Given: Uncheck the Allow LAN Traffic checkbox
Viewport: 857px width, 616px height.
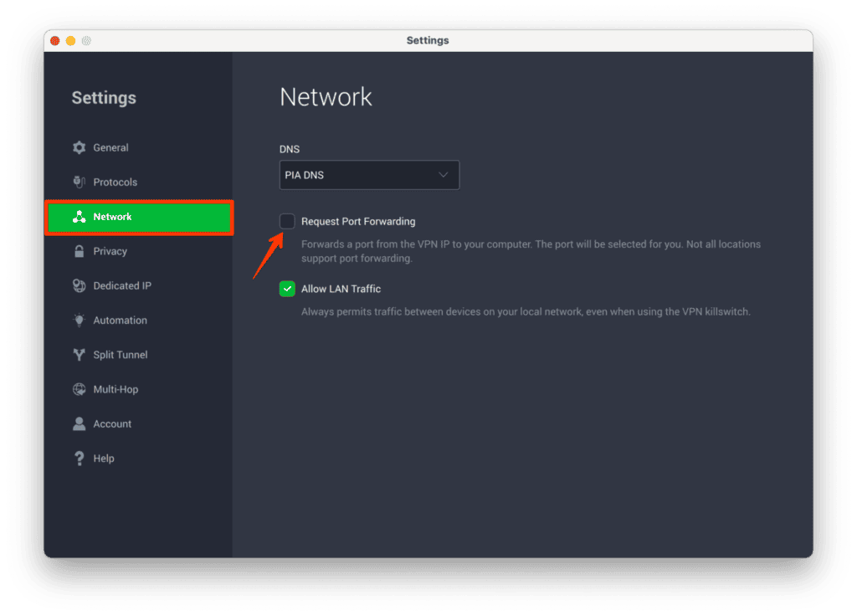Looking at the screenshot, I should click(x=287, y=289).
